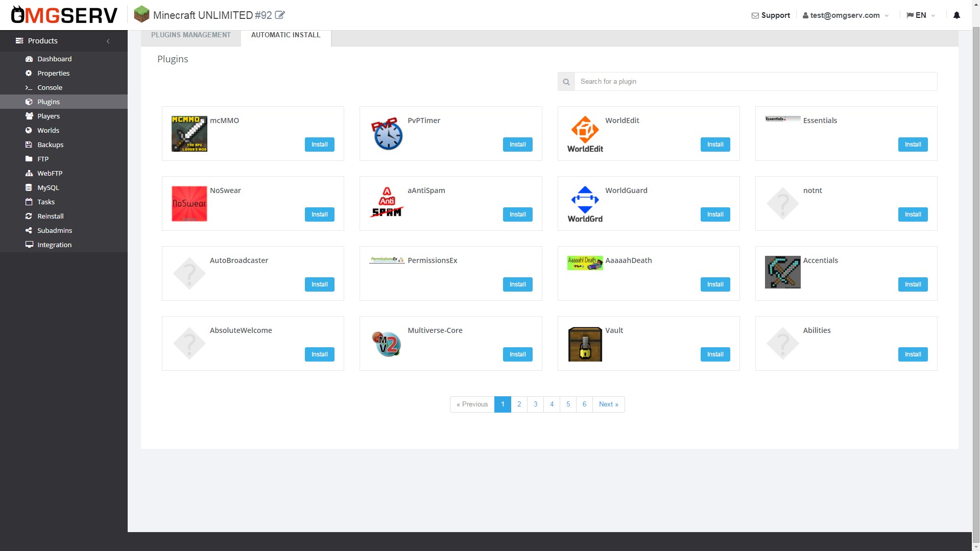This screenshot has height=551, width=980.
Task: Click the Properties gear icon
Action: click(29, 73)
